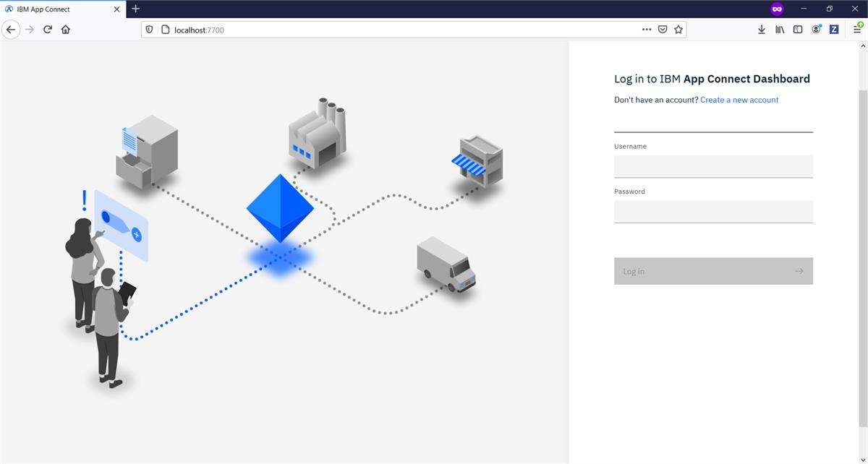Toggle the sidebar view icon

pyautogui.click(x=797, y=30)
